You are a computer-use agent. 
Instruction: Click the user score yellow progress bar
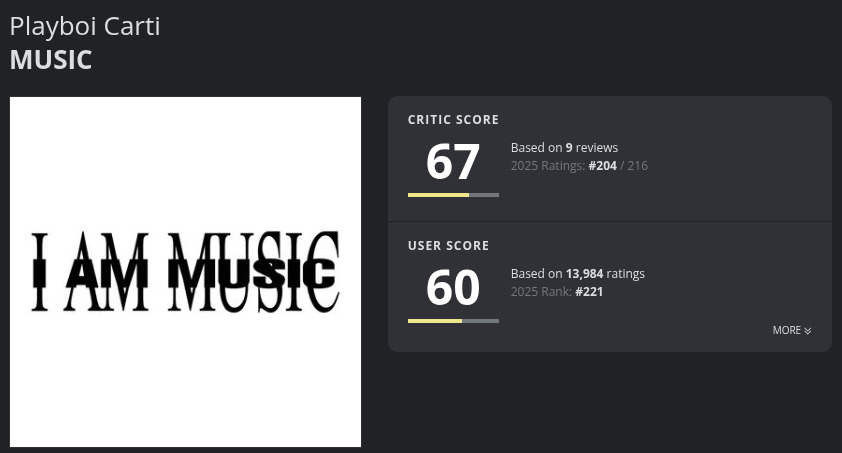click(x=434, y=321)
